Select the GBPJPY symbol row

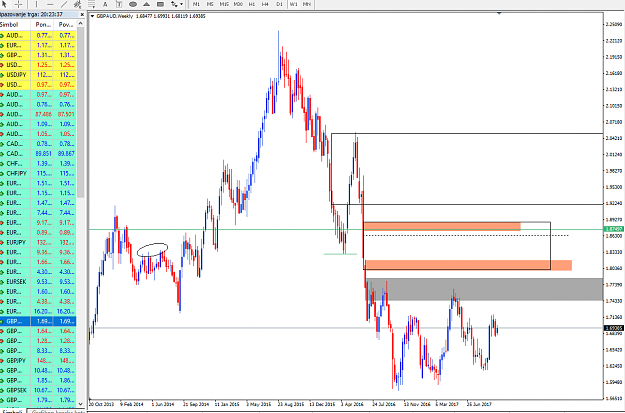(x=38, y=360)
